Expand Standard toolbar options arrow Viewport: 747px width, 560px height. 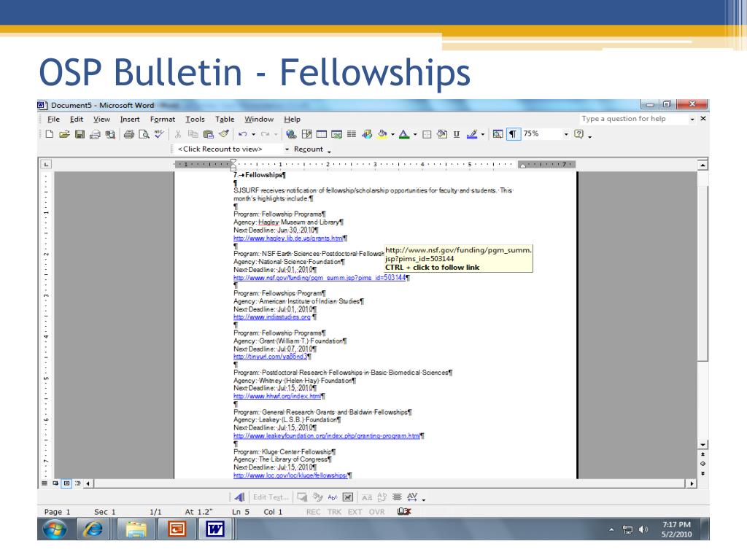[589, 136]
